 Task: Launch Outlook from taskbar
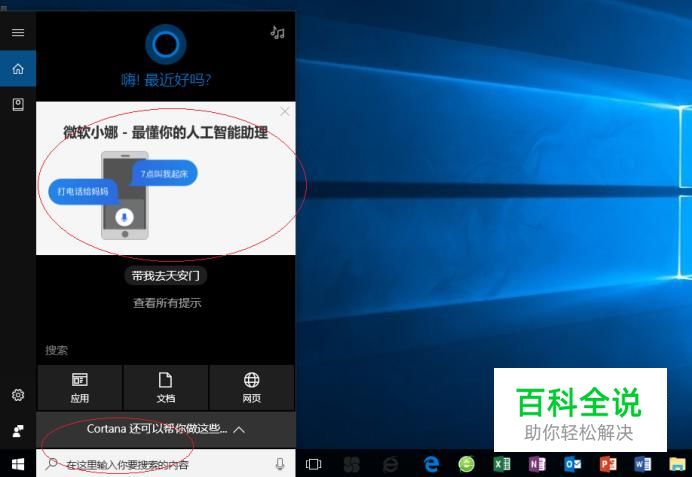[x=572, y=464]
